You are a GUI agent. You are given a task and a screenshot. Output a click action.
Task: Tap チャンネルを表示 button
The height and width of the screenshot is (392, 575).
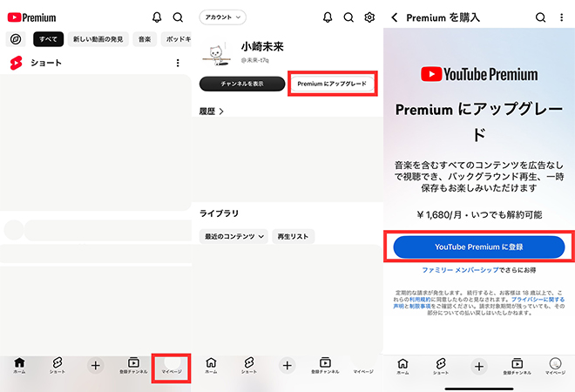click(x=242, y=84)
